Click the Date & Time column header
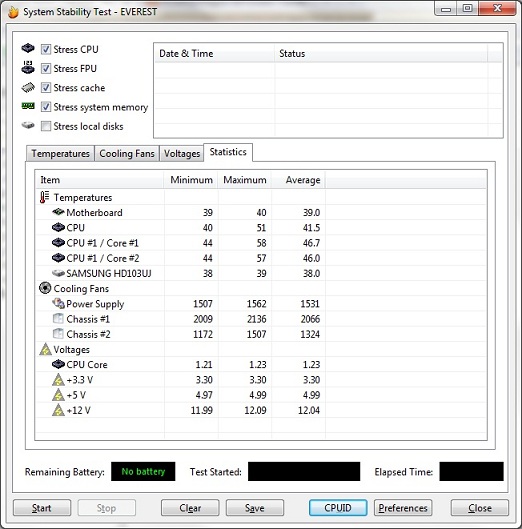The image size is (522, 529). tap(215, 53)
